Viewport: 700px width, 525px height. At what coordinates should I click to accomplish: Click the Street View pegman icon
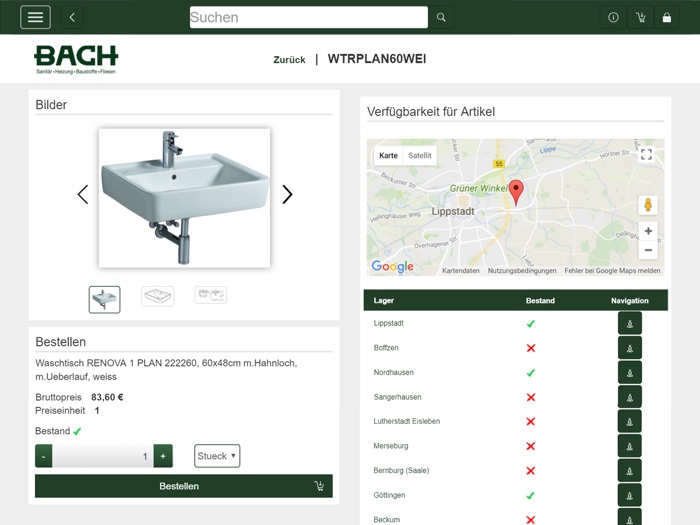click(x=648, y=204)
